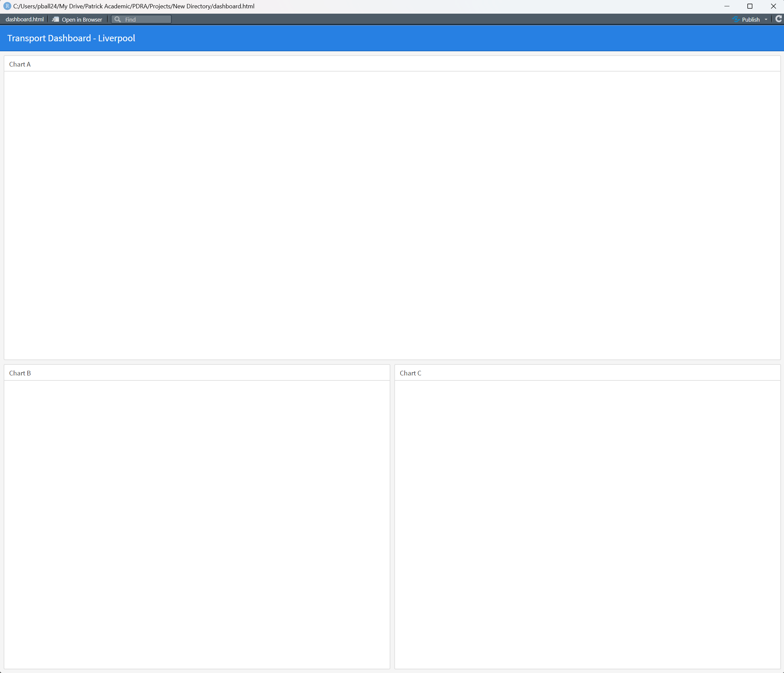
Task: Click the Transport Dashboard - Liverpool title
Action: coord(71,38)
